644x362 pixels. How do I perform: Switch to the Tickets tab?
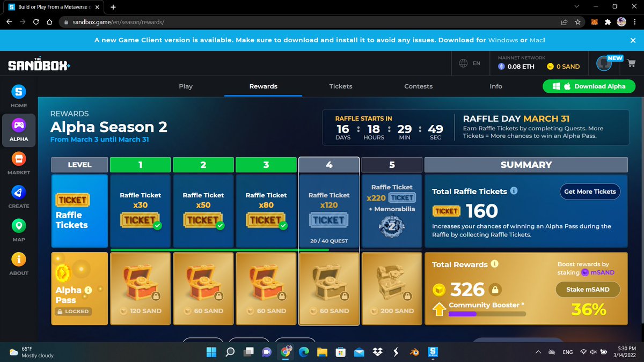point(341,86)
